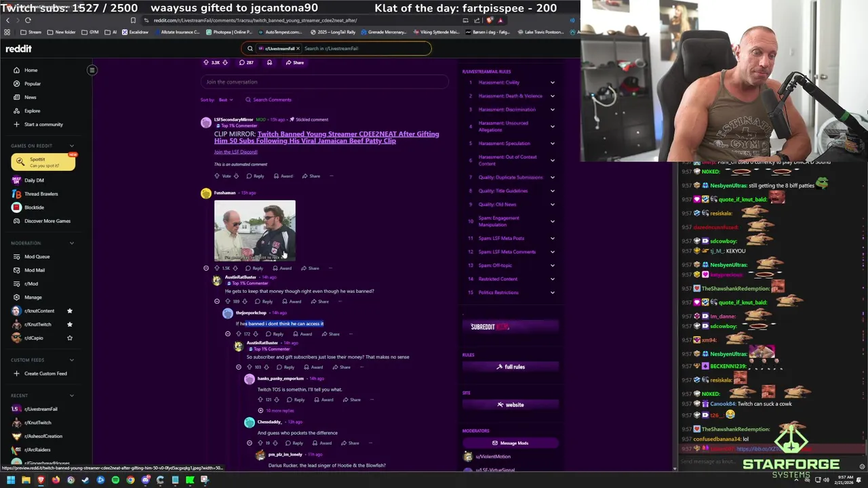This screenshot has width=868, height=488.
Task: Open the Join the LSF Discord link
Action: pos(235,152)
